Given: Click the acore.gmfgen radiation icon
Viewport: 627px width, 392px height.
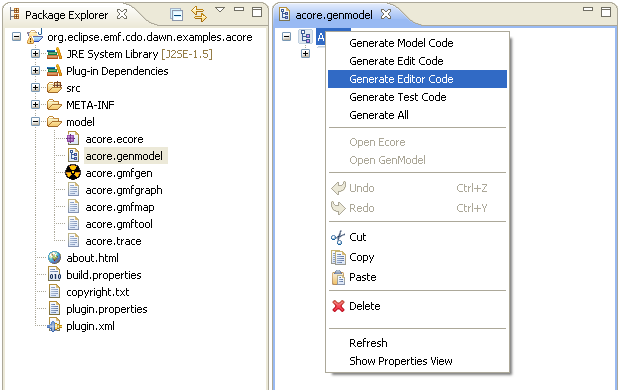Looking at the screenshot, I should point(73,173).
